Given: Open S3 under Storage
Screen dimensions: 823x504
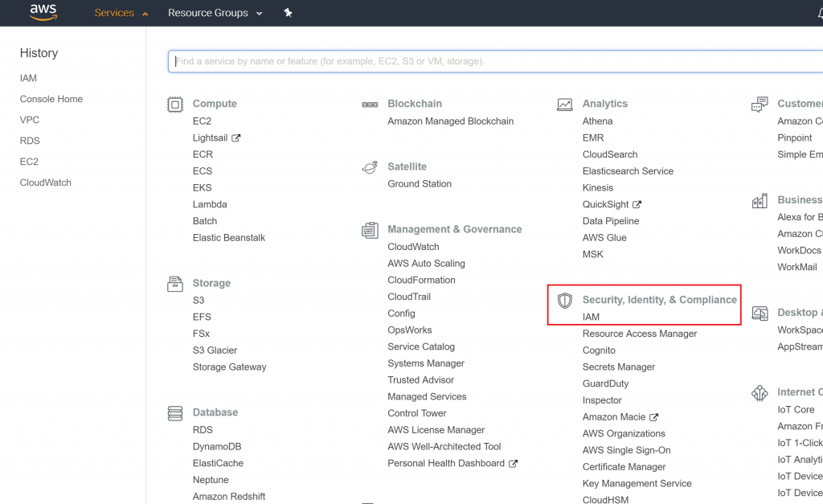Looking at the screenshot, I should point(199,301).
